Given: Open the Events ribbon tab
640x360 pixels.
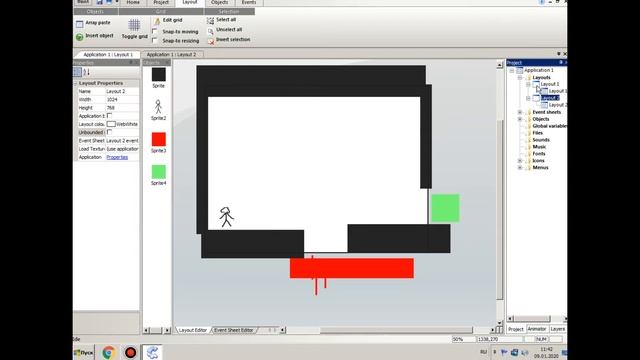Looking at the screenshot, I should (x=249, y=2).
